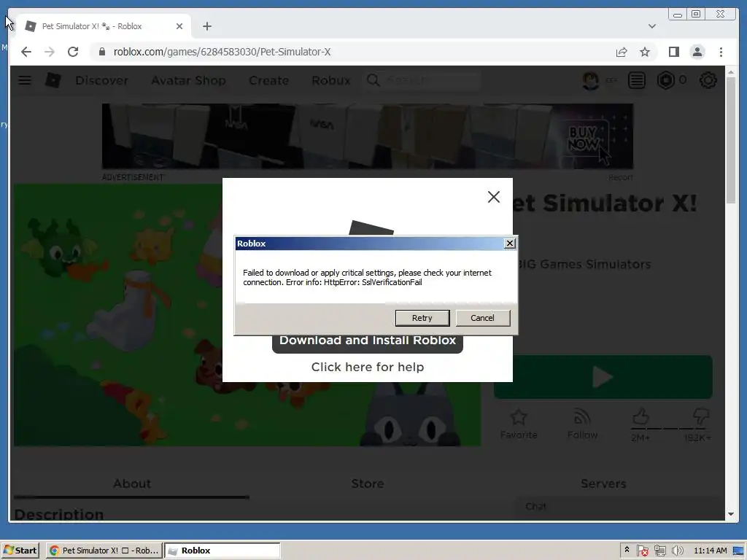Go to Roblox home logo

coord(53,80)
